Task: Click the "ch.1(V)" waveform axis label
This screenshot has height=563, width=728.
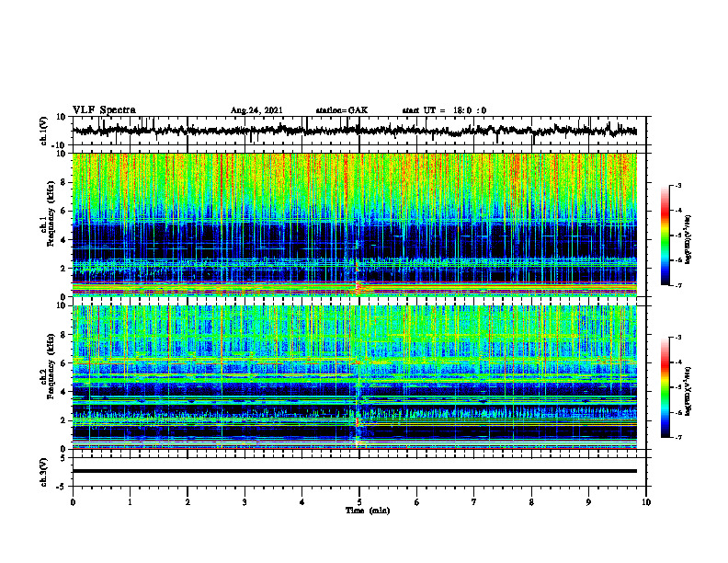Action: point(44,131)
